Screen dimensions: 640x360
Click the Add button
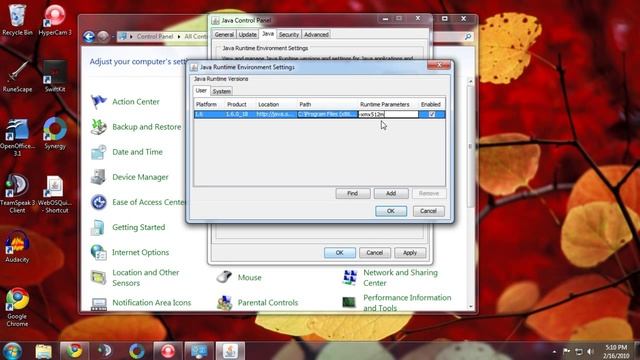pos(391,193)
